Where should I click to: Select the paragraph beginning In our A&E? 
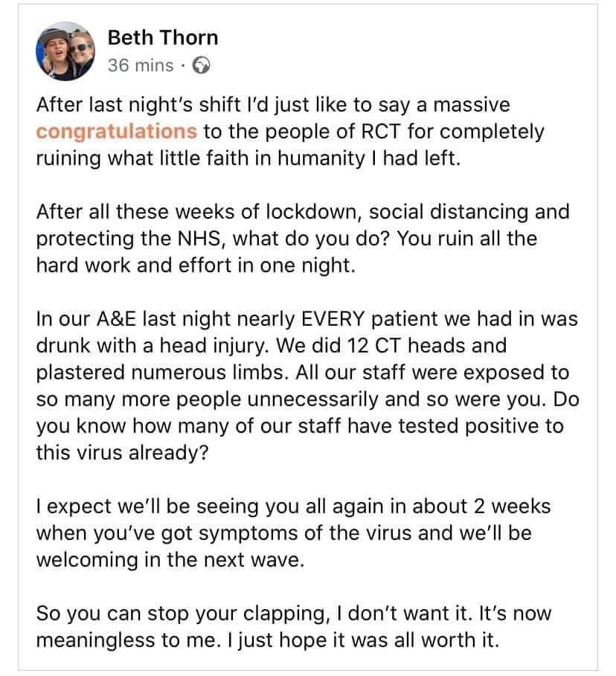[307, 385]
